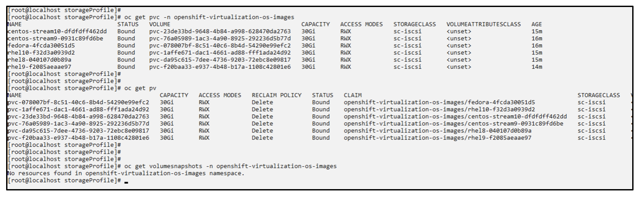Click the claim ending centos-stream9-0931c89fd6be

click(x=454, y=123)
